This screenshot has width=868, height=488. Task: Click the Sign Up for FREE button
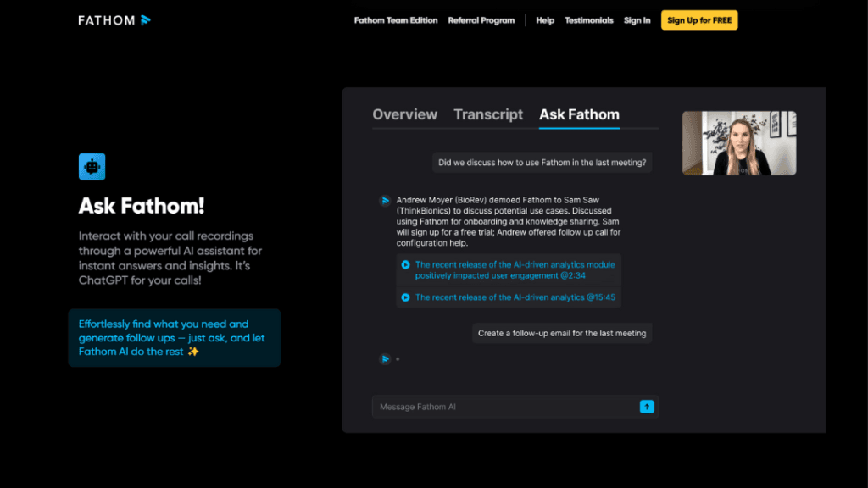(699, 20)
